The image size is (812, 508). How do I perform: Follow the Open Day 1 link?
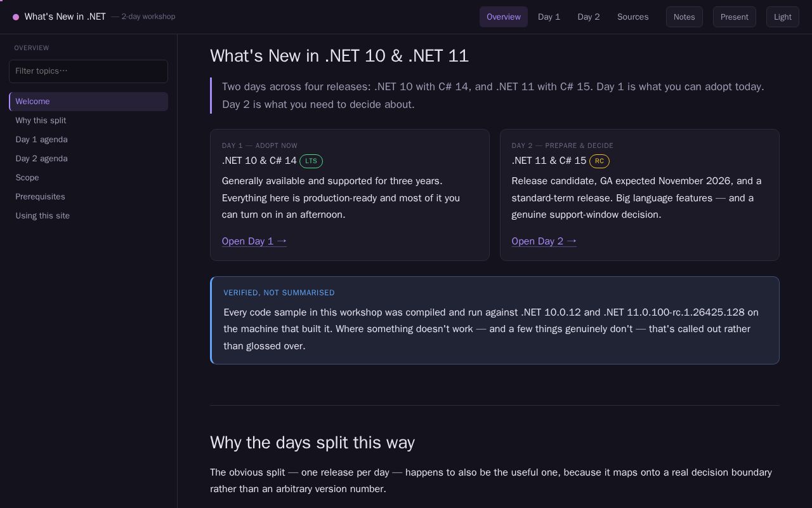pyautogui.click(x=254, y=241)
